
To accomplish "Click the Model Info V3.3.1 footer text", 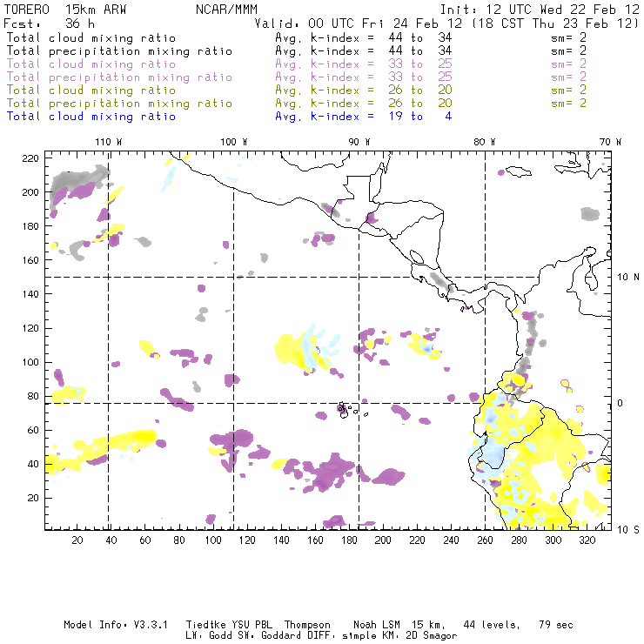I will coord(116,625).
